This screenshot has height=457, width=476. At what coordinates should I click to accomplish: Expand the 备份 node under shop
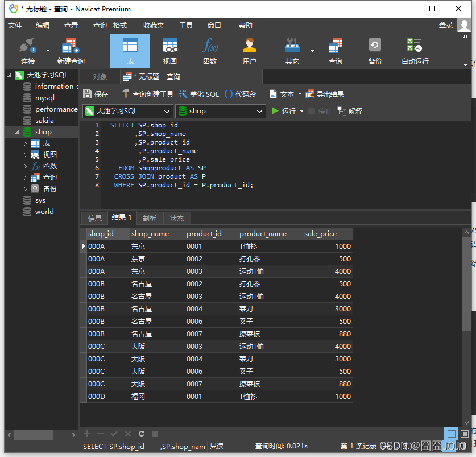pos(25,189)
